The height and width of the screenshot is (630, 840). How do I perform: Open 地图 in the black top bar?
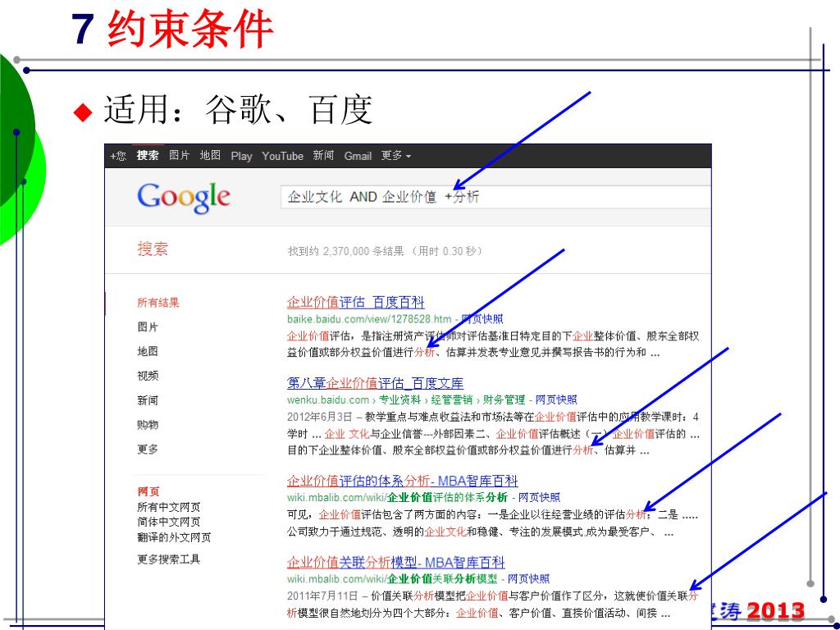click(210, 155)
